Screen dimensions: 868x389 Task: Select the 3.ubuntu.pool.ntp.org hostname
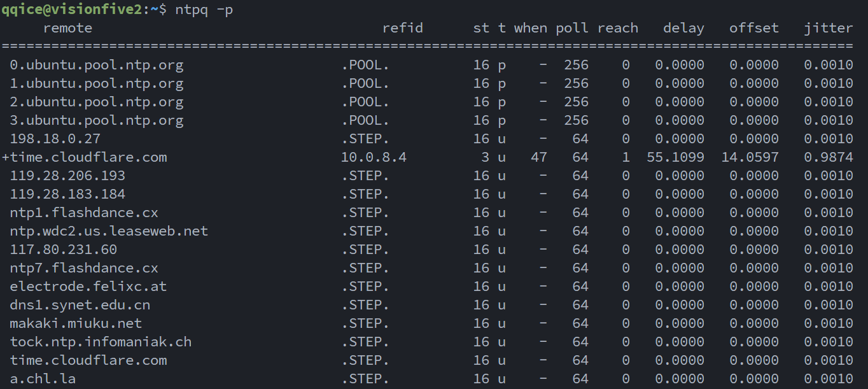click(97, 120)
